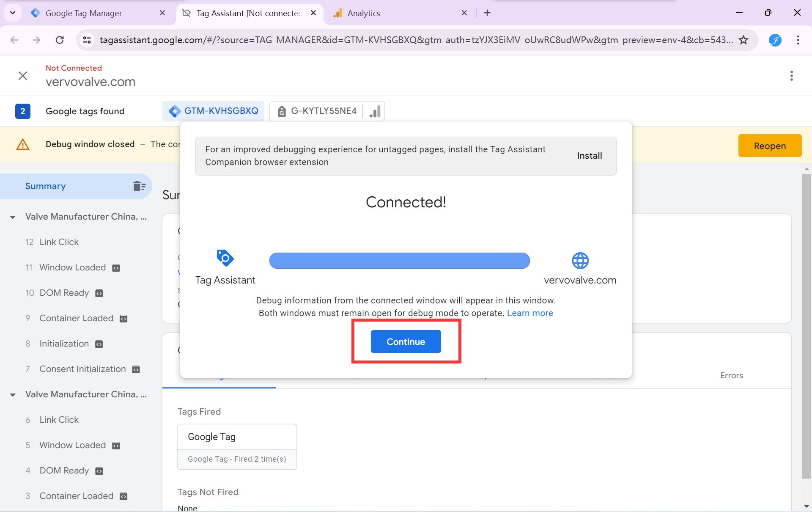This screenshot has width=812, height=512.
Task: Click the Continue button in the dialog
Action: [x=406, y=341]
